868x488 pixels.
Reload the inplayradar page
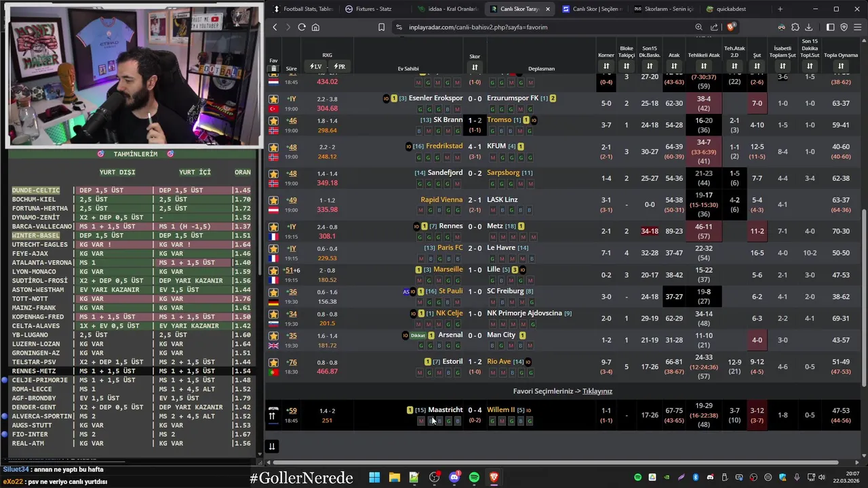[302, 27]
